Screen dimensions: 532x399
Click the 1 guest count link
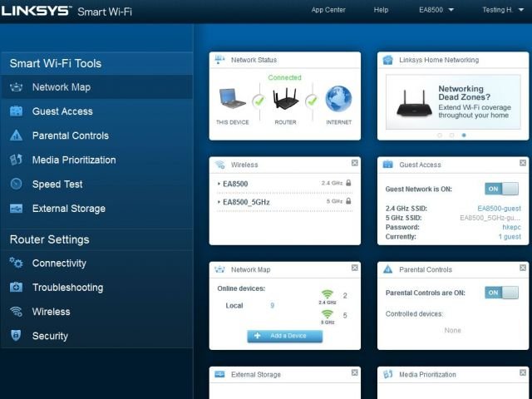(510, 236)
